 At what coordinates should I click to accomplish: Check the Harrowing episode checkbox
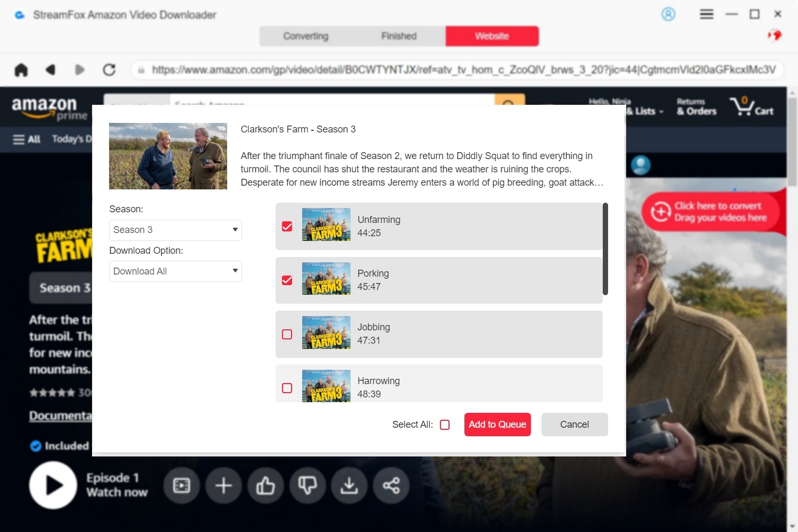[287, 388]
